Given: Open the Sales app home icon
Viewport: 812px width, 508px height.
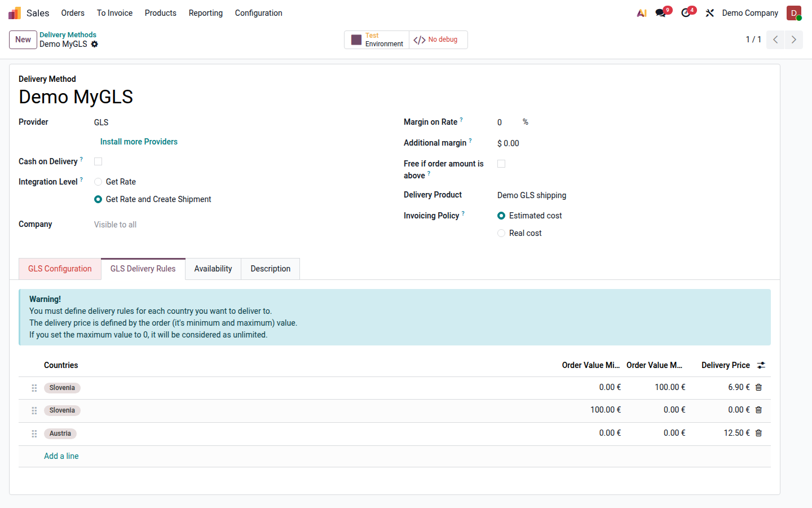Looking at the screenshot, I should point(15,13).
